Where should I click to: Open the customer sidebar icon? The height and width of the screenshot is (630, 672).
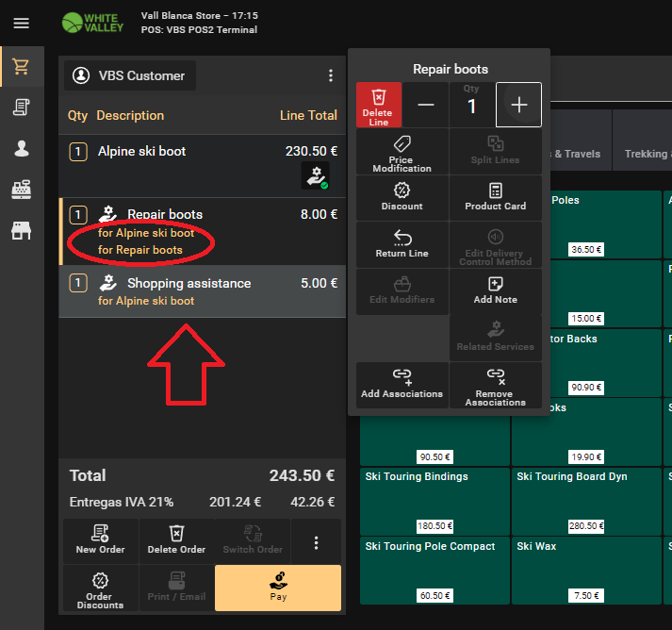21,148
